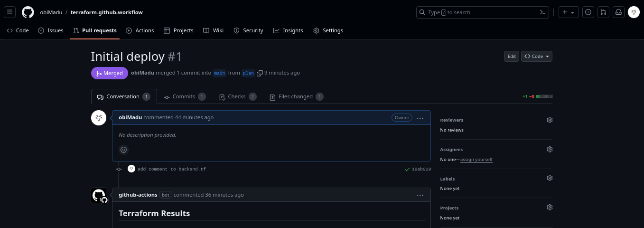The image size is (644, 228).
Task: Open github-actions author link
Action: 138,195
